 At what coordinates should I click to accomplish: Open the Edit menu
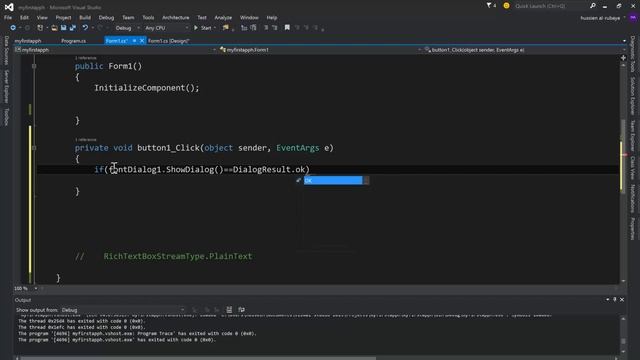coord(24,18)
